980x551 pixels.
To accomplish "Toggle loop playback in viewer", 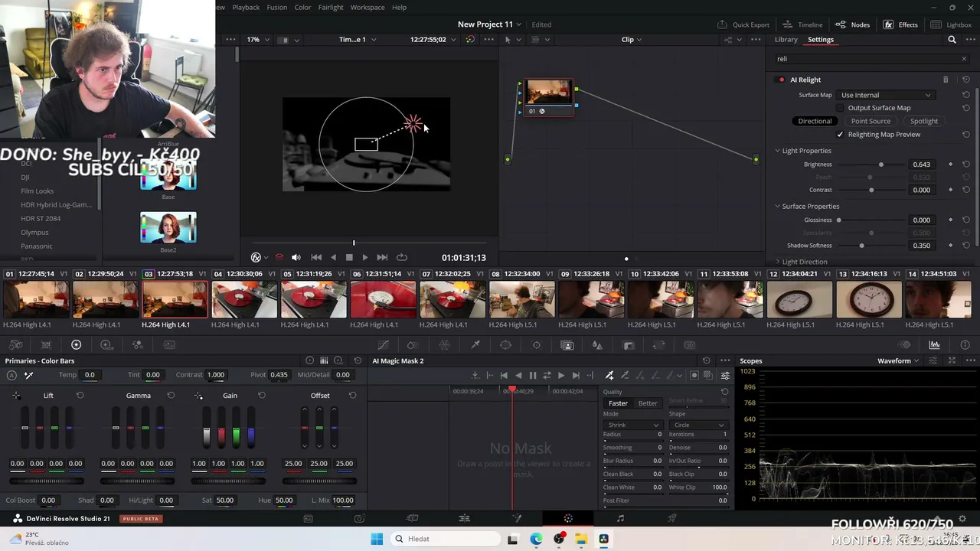I will pos(402,258).
